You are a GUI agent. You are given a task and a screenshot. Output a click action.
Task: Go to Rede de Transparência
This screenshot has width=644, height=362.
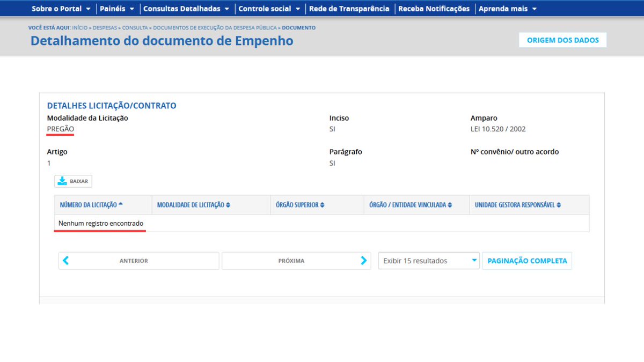349,9
